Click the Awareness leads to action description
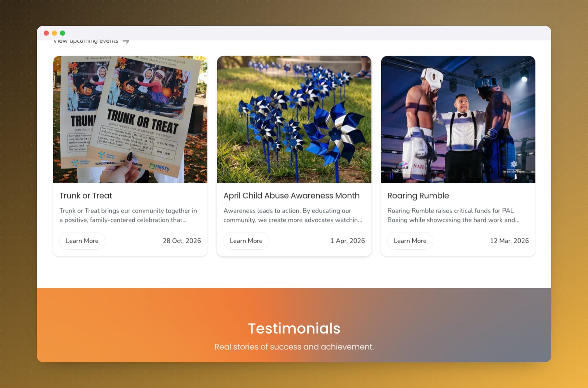588x388 pixels. point(293,215)
